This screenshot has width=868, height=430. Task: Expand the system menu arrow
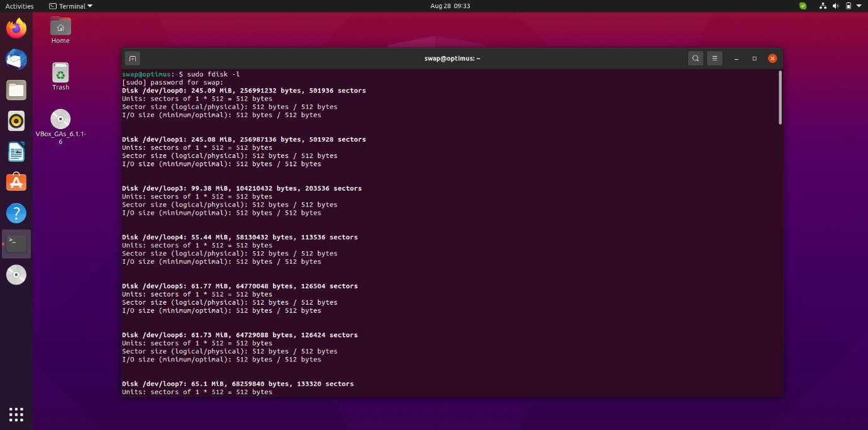pos(859,6)
